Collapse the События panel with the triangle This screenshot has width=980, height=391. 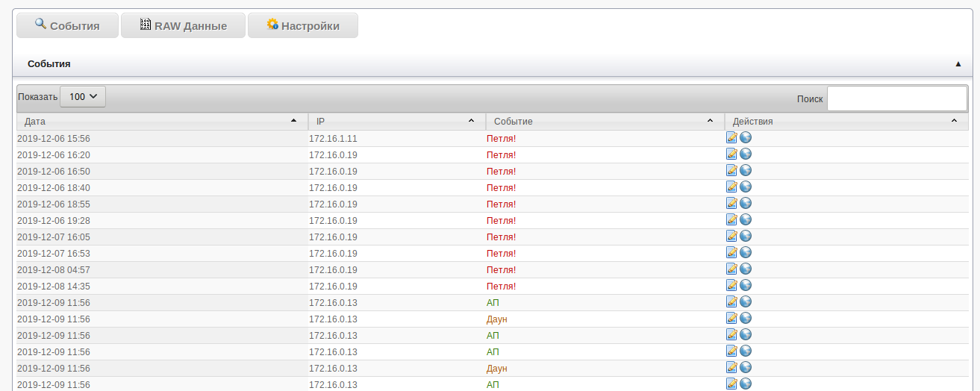click(958, 64)
